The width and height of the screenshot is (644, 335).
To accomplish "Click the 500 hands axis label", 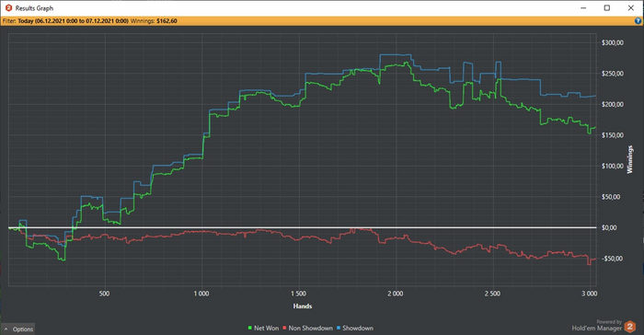I will point(104,294).
